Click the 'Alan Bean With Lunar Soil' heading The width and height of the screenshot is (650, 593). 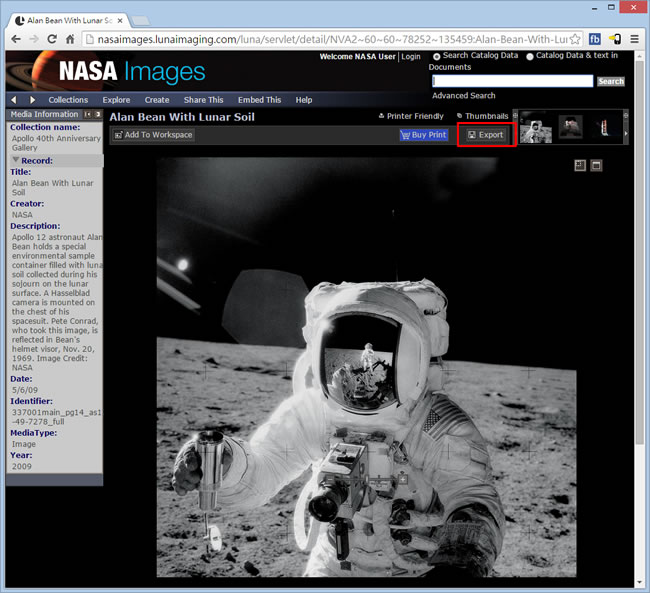(182, 117)
